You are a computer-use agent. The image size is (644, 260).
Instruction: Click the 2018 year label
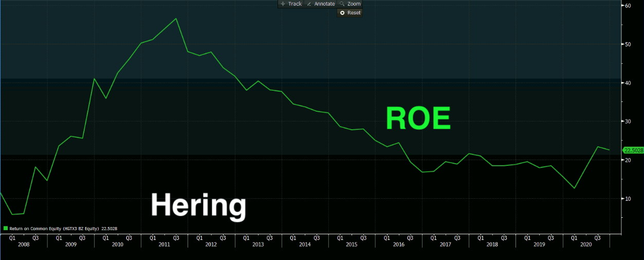pyautogui.click(x=492, y=245)
